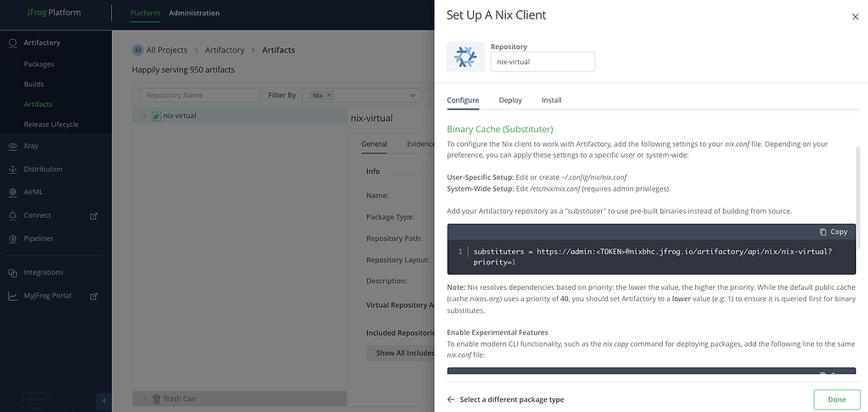Click the Repository name field nix-virtual

click(x=542, y=62)
